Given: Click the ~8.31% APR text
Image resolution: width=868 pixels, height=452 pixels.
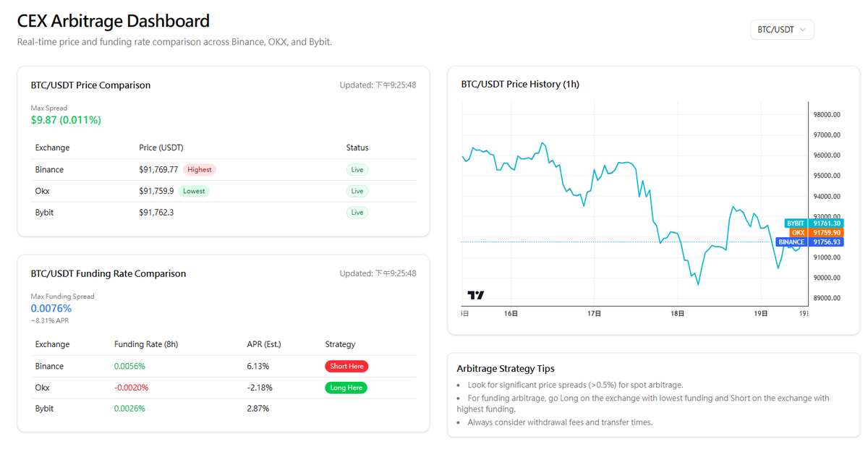Looking at the screenshot, I should coord(49,320).
